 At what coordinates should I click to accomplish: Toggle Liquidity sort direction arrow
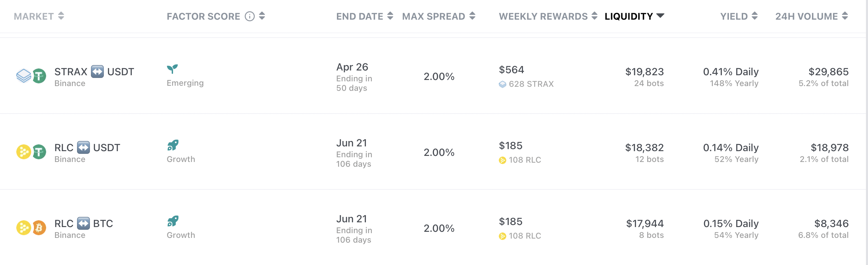(x=660, y=16)
